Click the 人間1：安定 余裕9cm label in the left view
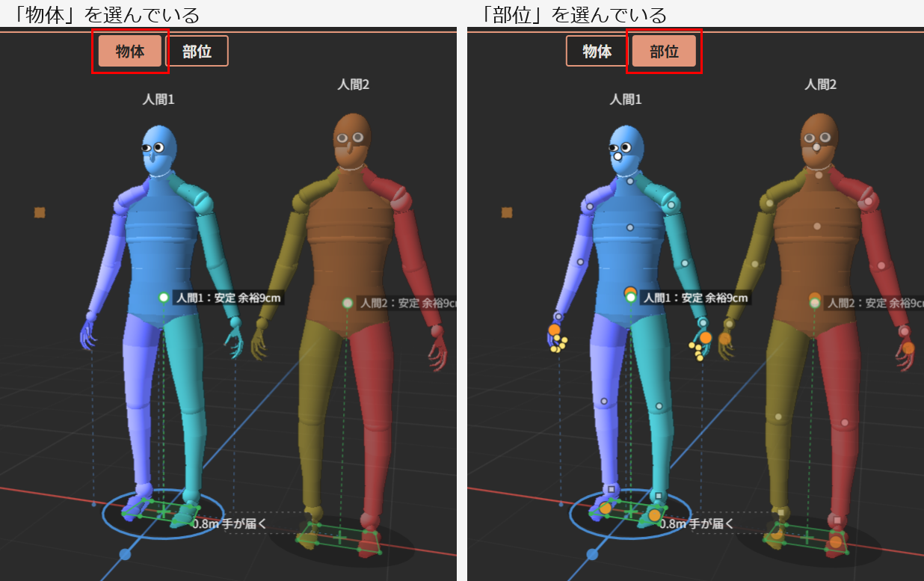 [x=228, y=298]
